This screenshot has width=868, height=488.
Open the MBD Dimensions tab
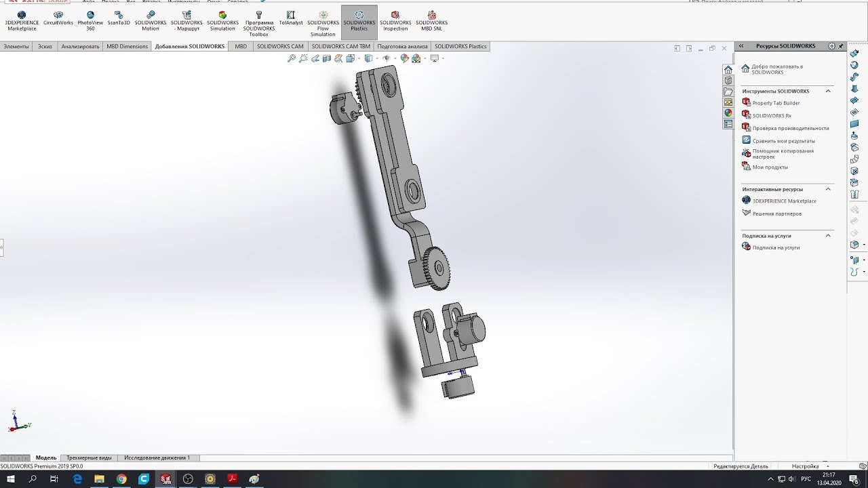[127, 47]
